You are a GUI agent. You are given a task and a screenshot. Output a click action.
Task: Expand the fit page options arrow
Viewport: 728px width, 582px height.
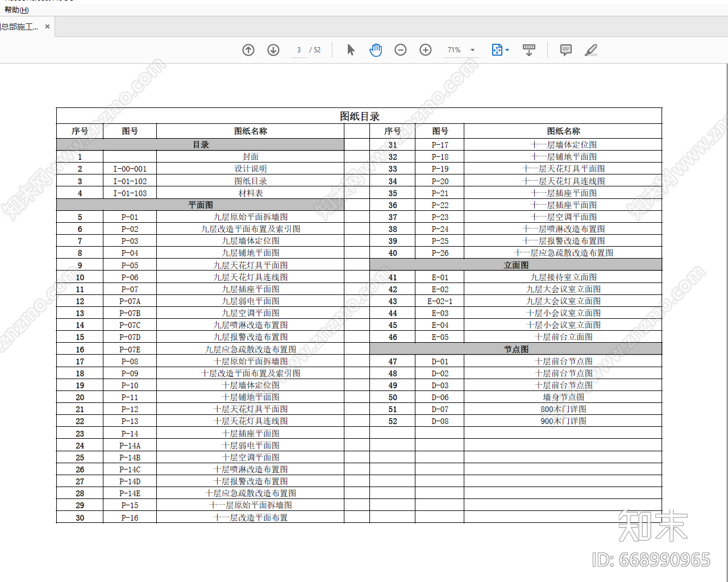[507, 50]
